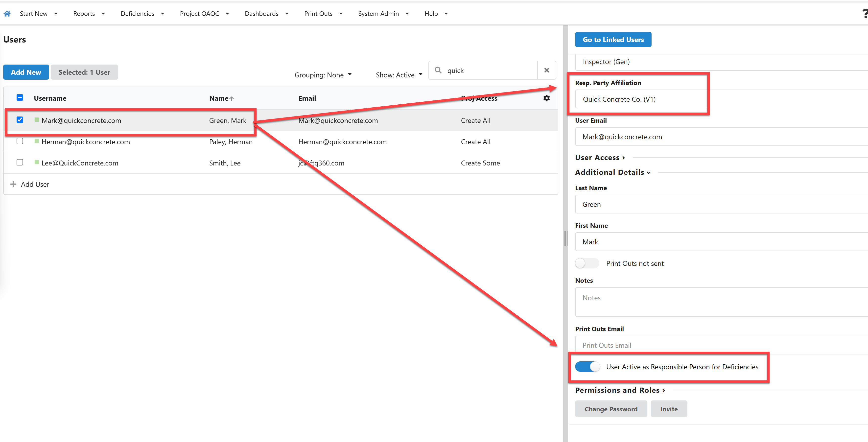Screen dimensions: 868x442
Task: Clear the quick search with X
Action: 546,70
